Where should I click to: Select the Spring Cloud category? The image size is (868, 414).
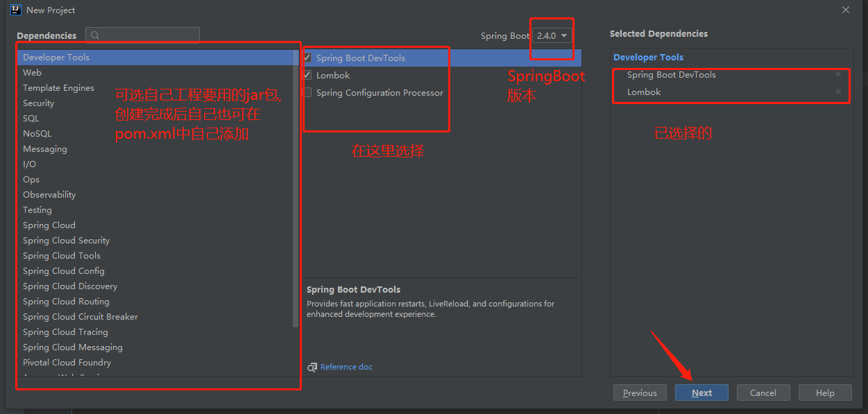[158, 225]
